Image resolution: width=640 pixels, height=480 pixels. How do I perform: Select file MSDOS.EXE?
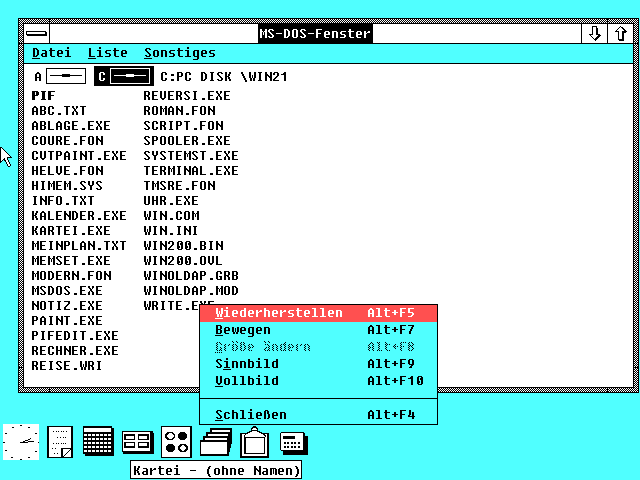[67, 291]
